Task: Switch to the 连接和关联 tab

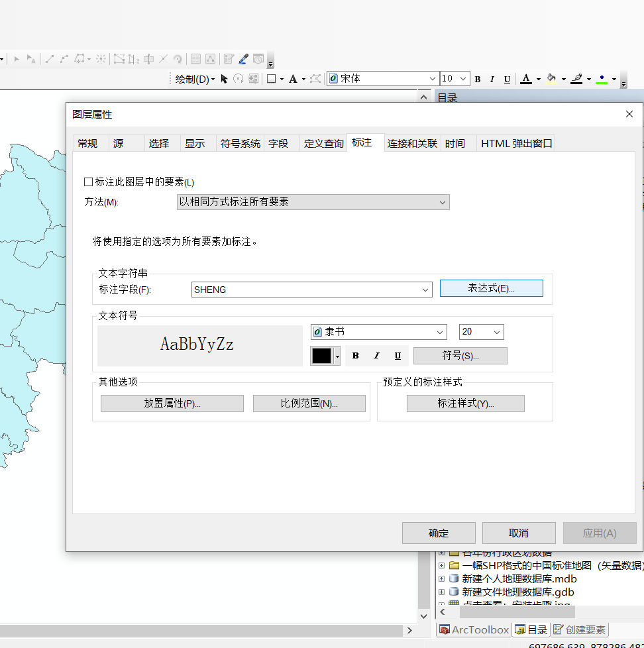Action: coord(412,142)
